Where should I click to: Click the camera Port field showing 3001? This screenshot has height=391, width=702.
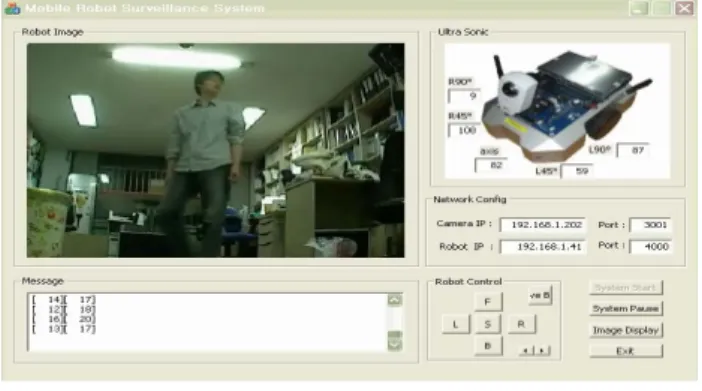pos(651,225)
